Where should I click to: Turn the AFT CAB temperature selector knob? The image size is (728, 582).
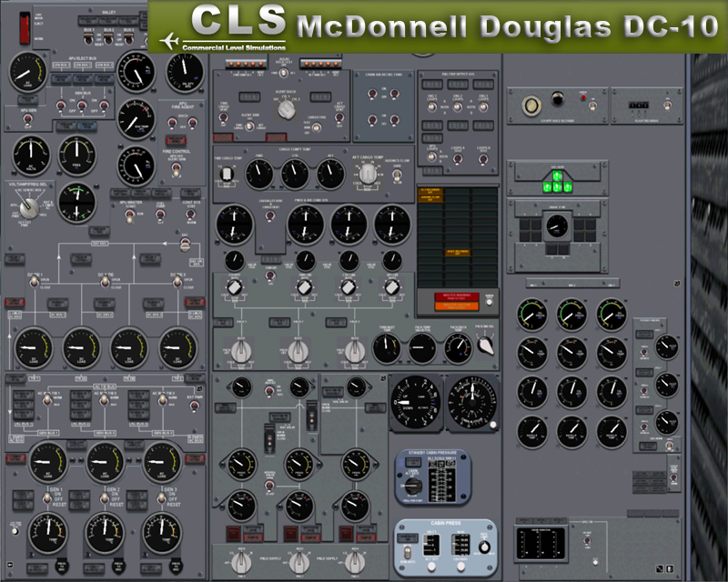click(392, 287)
